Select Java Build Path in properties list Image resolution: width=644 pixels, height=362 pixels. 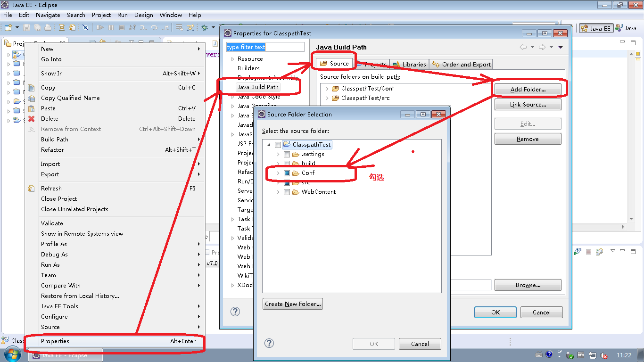[x=258, y=87]
